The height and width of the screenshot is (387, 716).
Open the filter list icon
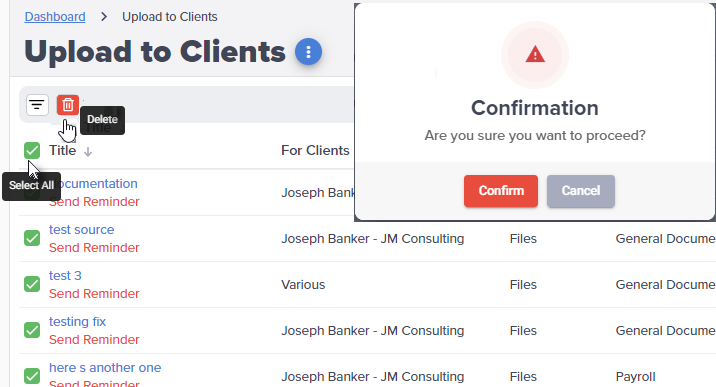pyautogui.click(x=37, y=105)
